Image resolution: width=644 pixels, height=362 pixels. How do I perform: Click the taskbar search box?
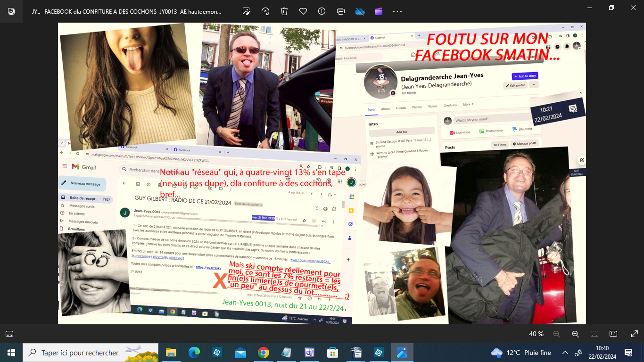(91, 353)
